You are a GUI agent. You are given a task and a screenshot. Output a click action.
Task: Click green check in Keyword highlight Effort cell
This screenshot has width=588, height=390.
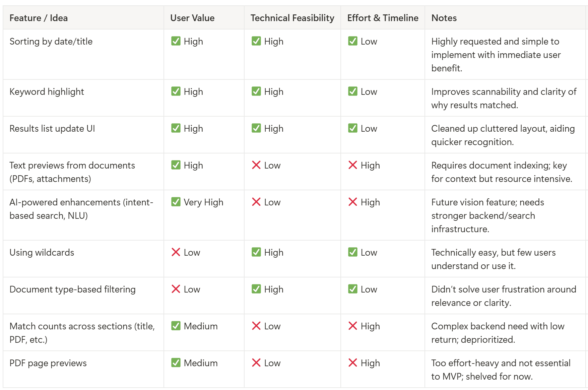(352, 91)
